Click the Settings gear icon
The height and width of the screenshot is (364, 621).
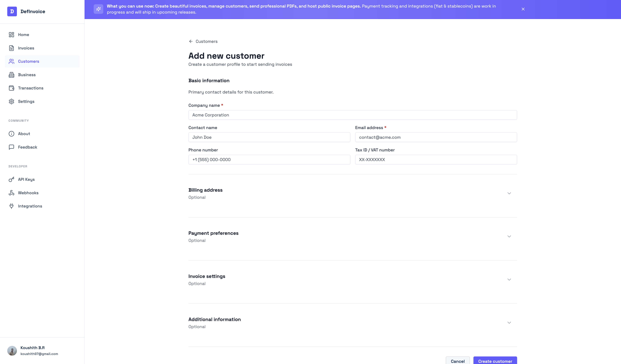[x=11, y=101]
